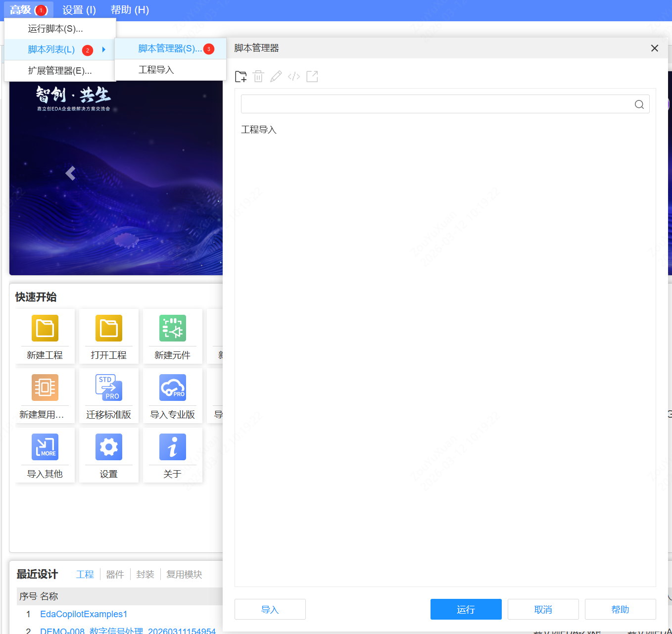Screen dimensions: 672x634
Task: Select the 新建工程 folder icon
Action: pyautogui.click(x=45, y=328)
